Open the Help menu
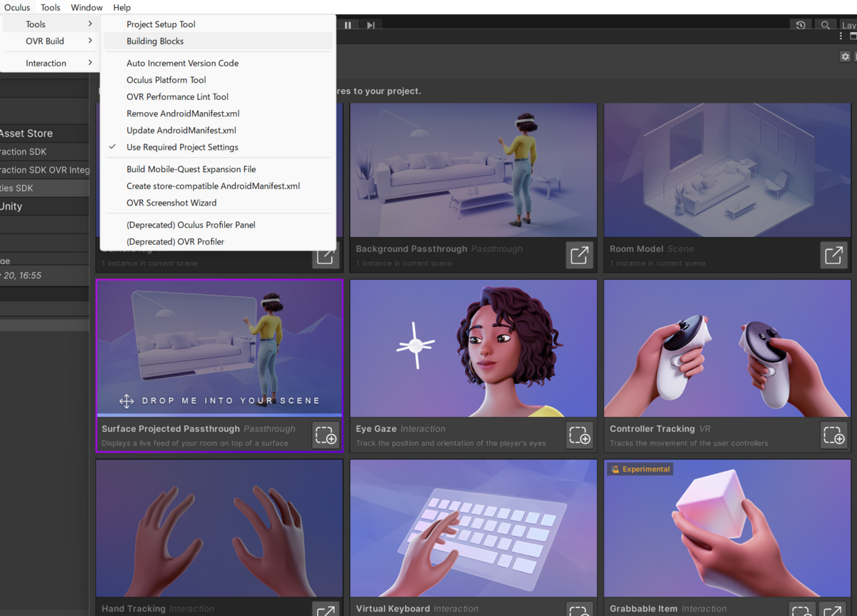 [x=122, y=7]
